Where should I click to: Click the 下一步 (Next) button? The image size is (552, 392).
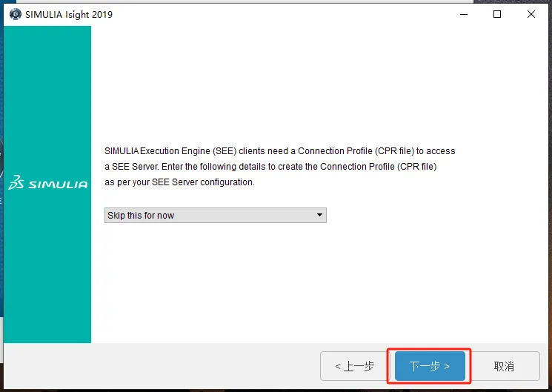coord(430,366)
